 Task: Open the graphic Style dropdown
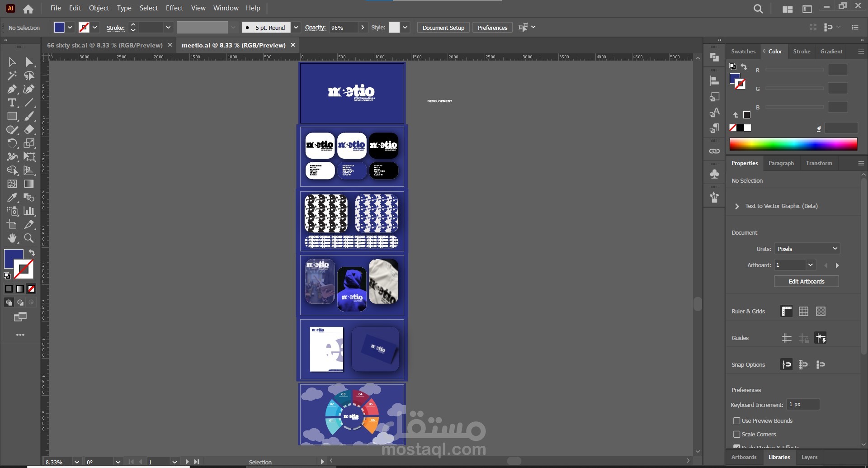point(405,28)
